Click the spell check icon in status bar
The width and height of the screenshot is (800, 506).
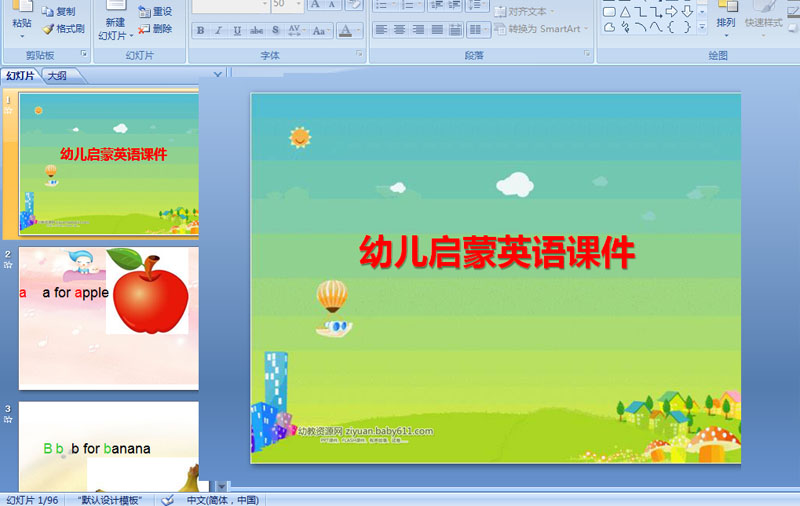(167, 500)
